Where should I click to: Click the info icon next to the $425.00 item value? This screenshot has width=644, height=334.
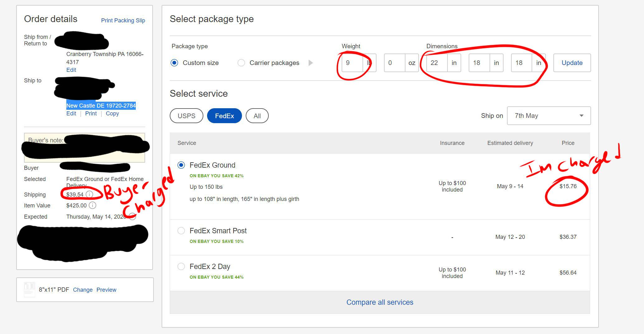point(92,205)
